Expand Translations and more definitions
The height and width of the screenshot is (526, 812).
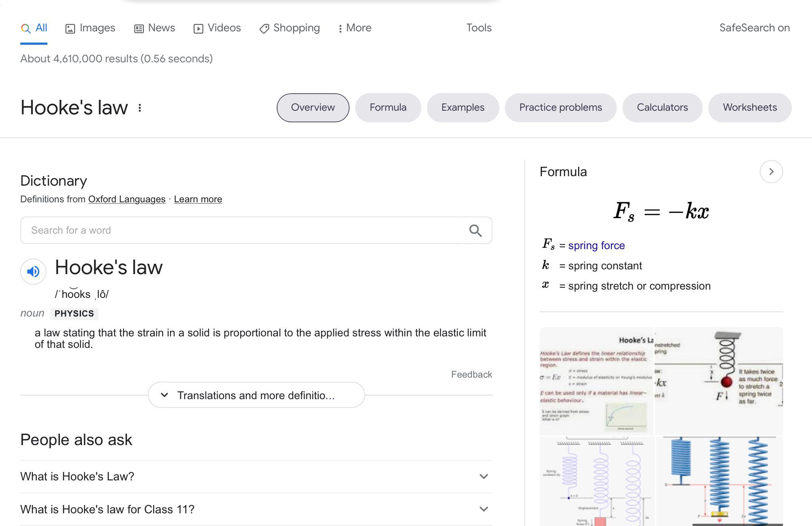(256, 395)
